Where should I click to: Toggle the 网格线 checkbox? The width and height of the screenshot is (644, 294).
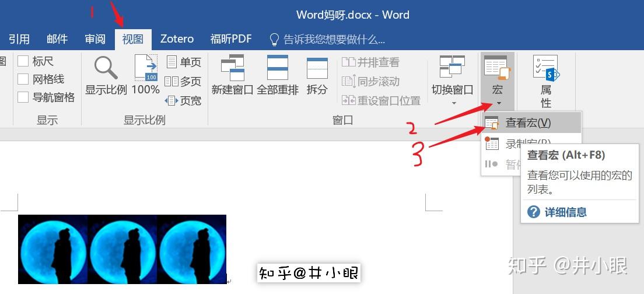pyautogui.click(x=23, y=79)
